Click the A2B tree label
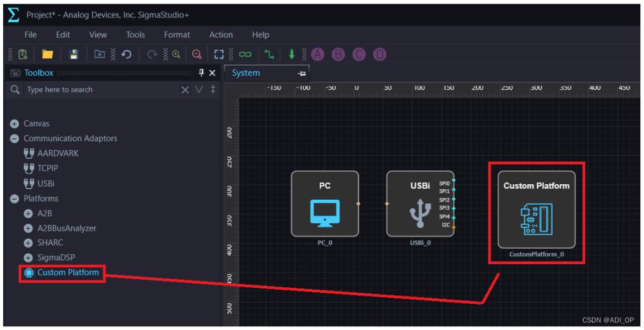644x330 pixels. [45, 213]
